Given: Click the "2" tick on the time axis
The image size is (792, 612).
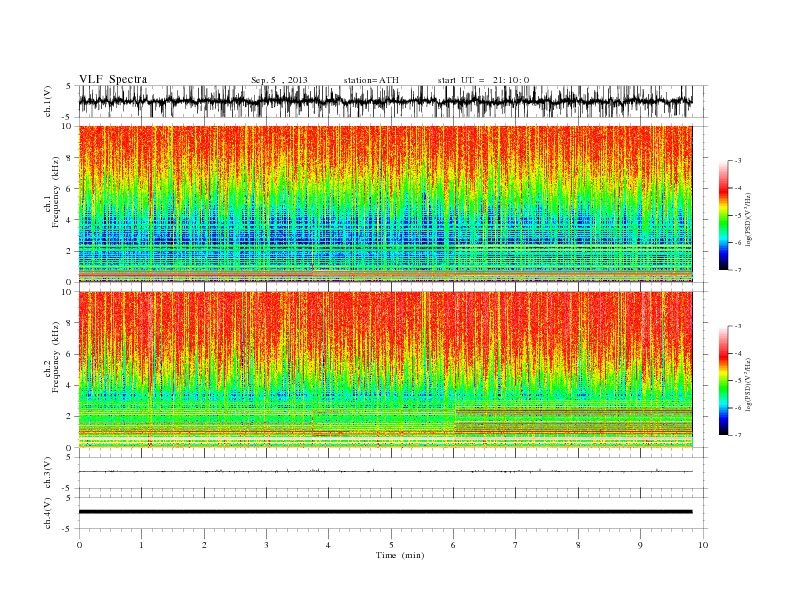Looking at the screenshot, I should point(204,545).
